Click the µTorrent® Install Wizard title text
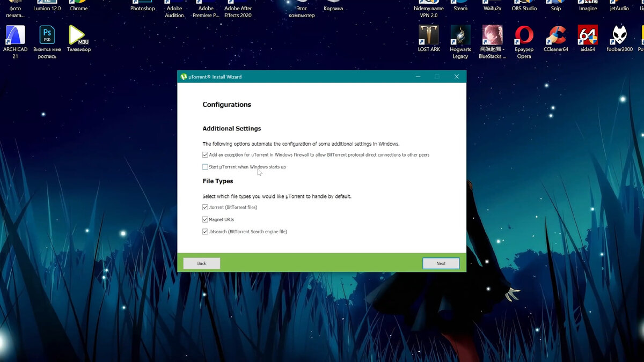Screen dimensions: 644x362 (215, 77)
